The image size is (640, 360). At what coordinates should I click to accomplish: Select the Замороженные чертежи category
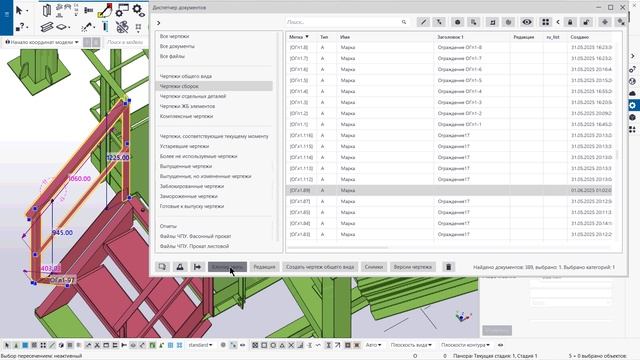click(189, 196)
